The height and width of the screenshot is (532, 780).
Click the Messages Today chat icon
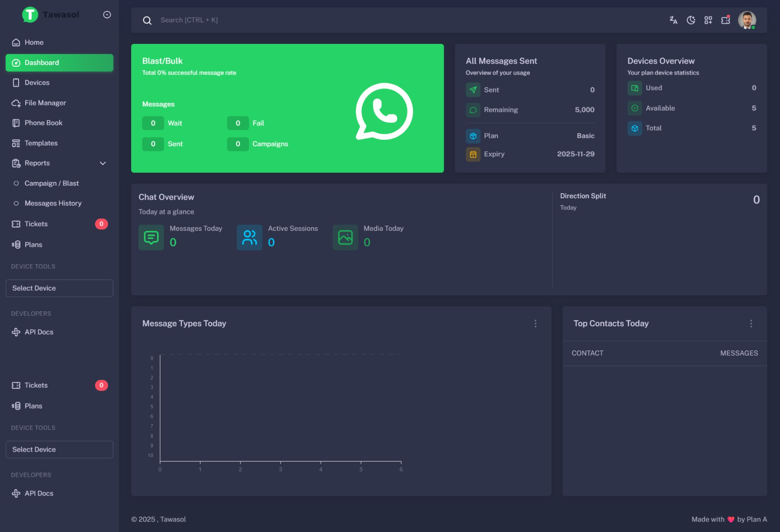[x=151, y=237]
